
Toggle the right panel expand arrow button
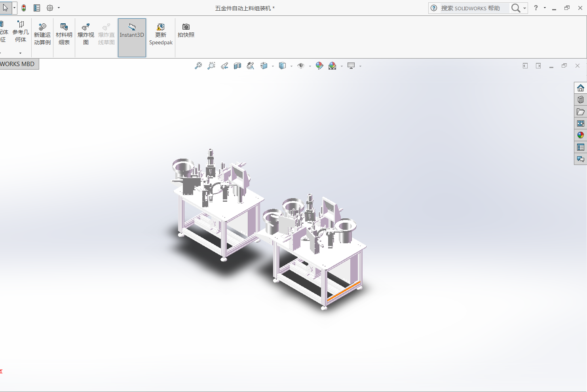point(538,66)
